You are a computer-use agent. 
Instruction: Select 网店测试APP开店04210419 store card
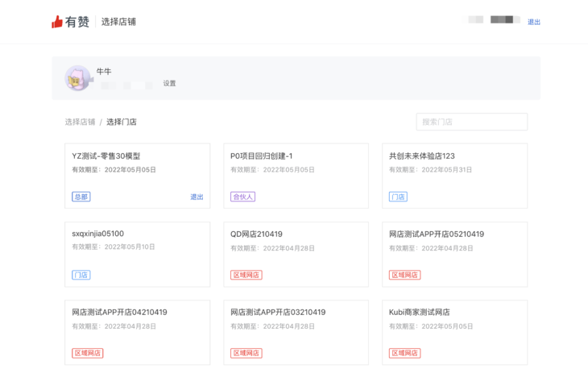[137, 325]
